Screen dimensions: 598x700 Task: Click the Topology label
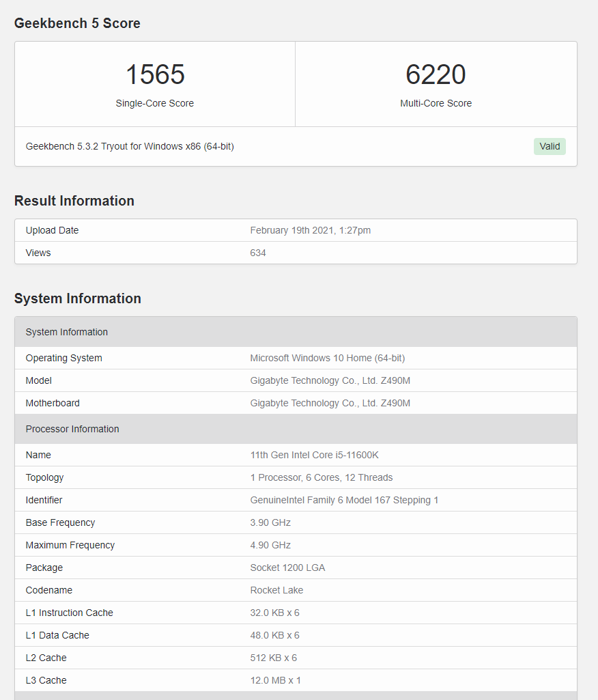(44, 477)
